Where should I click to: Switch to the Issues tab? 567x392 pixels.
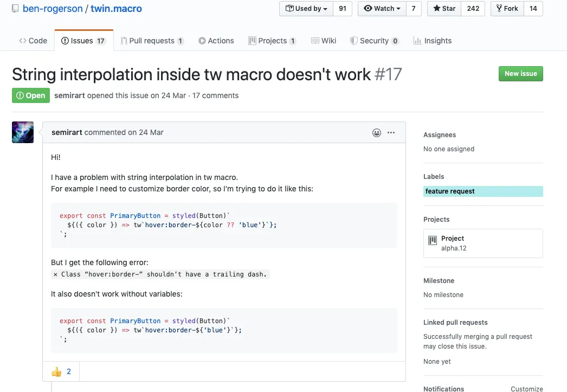(83, 41)
